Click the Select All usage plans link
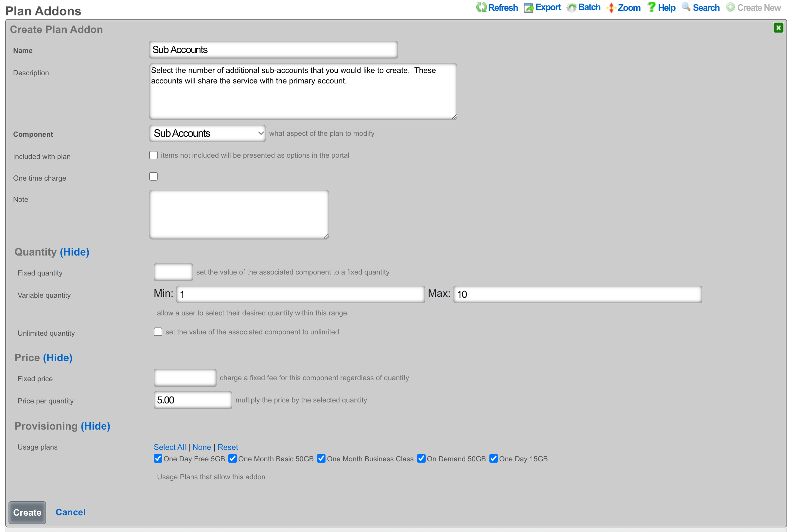The image size is (793, 532). [169, 447]
